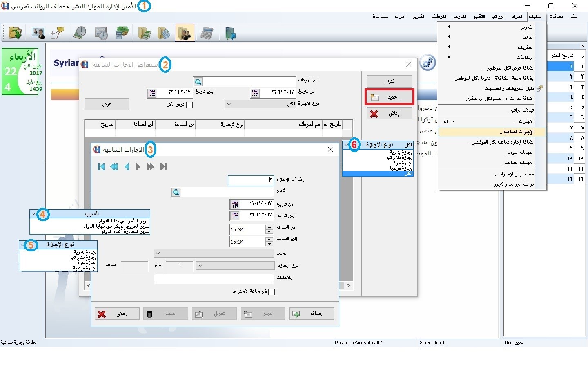
Task: Click the plus-minus folder toolbar icon
Action: tap(58, 33)
